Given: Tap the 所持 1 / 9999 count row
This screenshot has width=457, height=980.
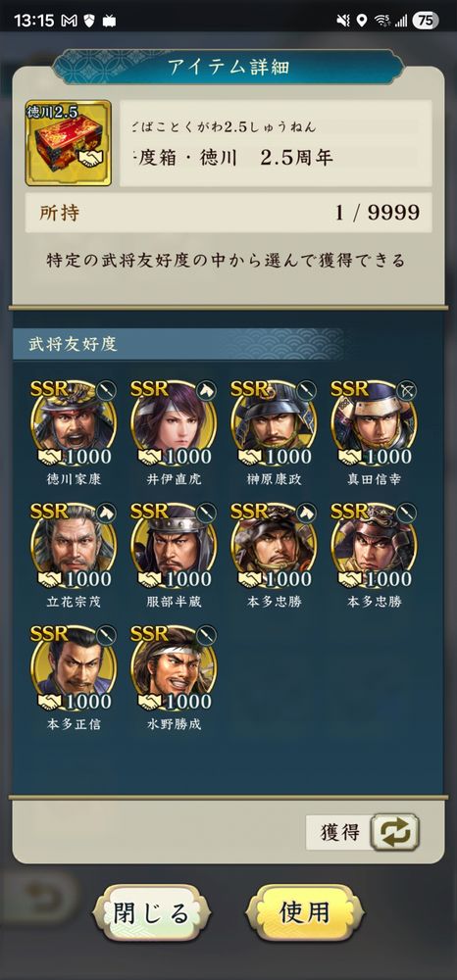Looking at the screenshot, I should pyautogui.click(x=228, y=213).
